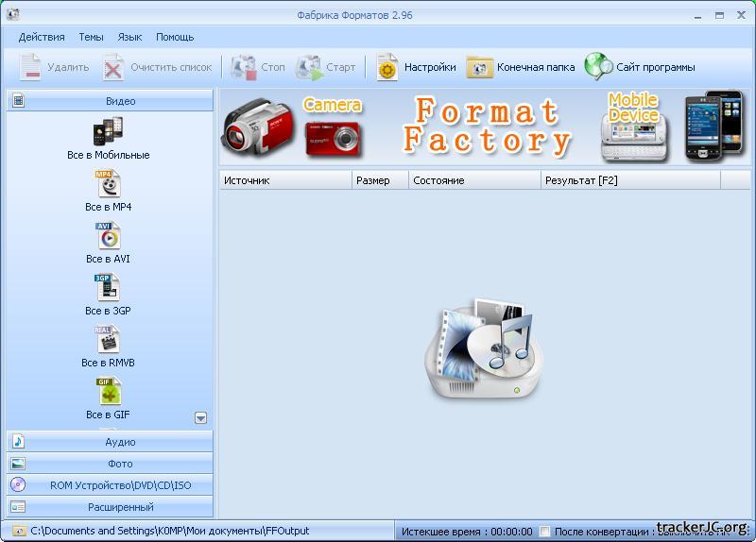Click the Все в Мобильные conversion icon

point(108,132)
